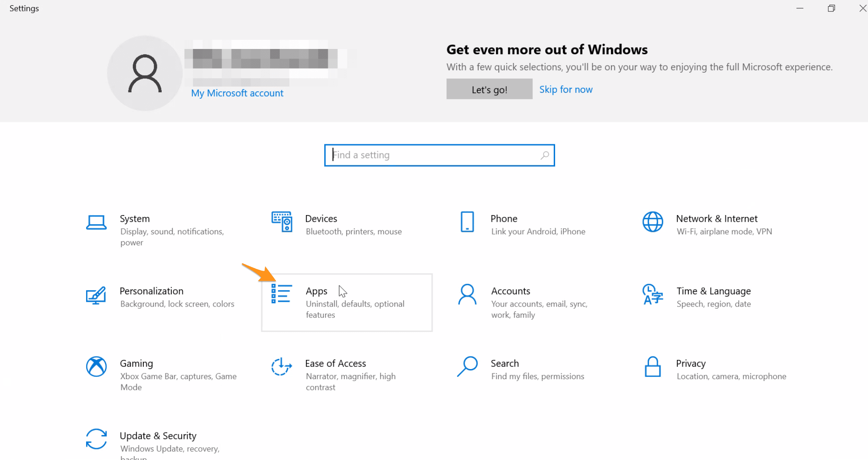Open the System settings title
Image resolution: width=868 pixels, height=460 pixels.
click(135, 219)
